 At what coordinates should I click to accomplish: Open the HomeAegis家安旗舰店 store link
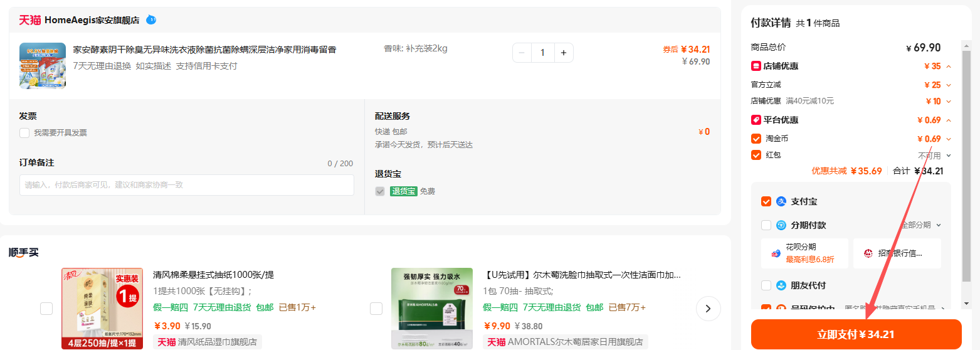pyautogui.click(x=92, y=20)
